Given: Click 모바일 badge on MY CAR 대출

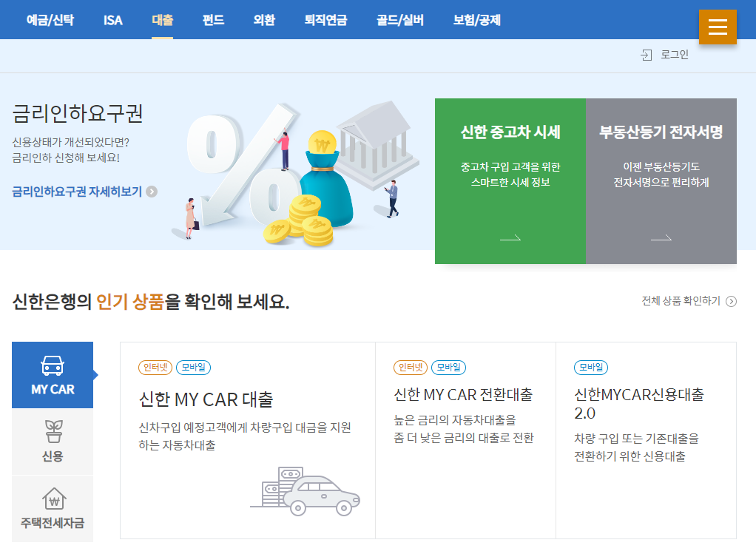Looking at the screenshot, I should (193, 368).
